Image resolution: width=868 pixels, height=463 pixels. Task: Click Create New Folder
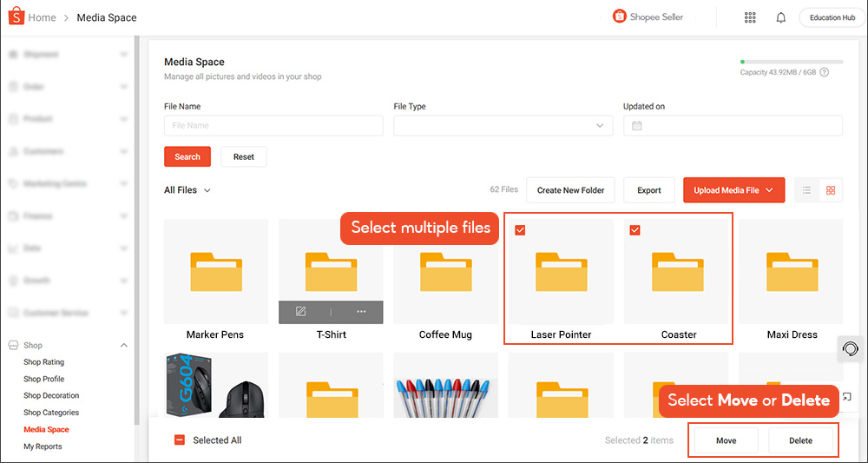(x=570, y=190)
